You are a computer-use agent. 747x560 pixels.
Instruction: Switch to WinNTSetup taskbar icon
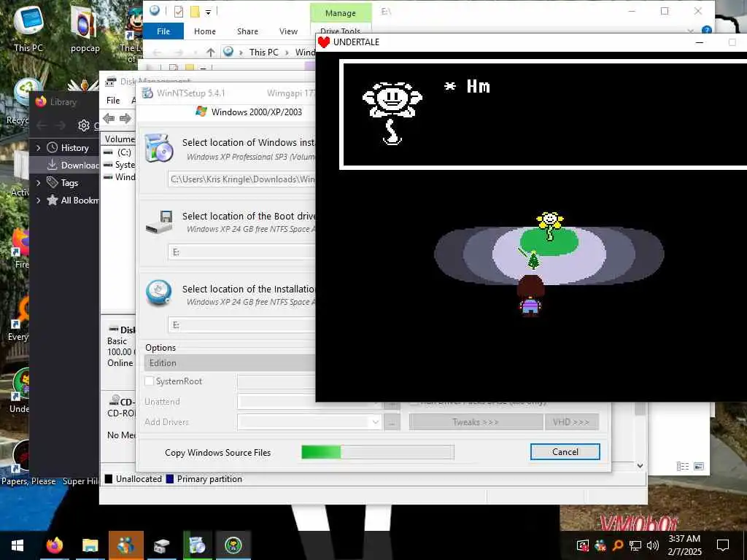197,545
